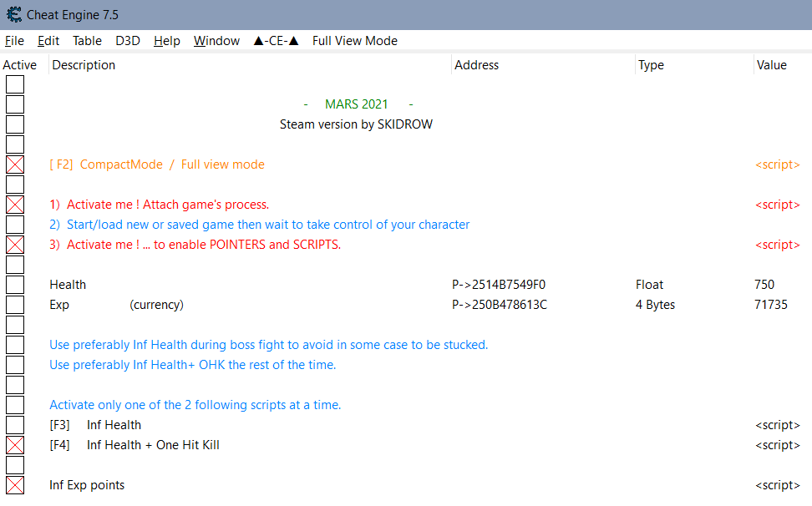Open the Edit menu

[48, 41]
